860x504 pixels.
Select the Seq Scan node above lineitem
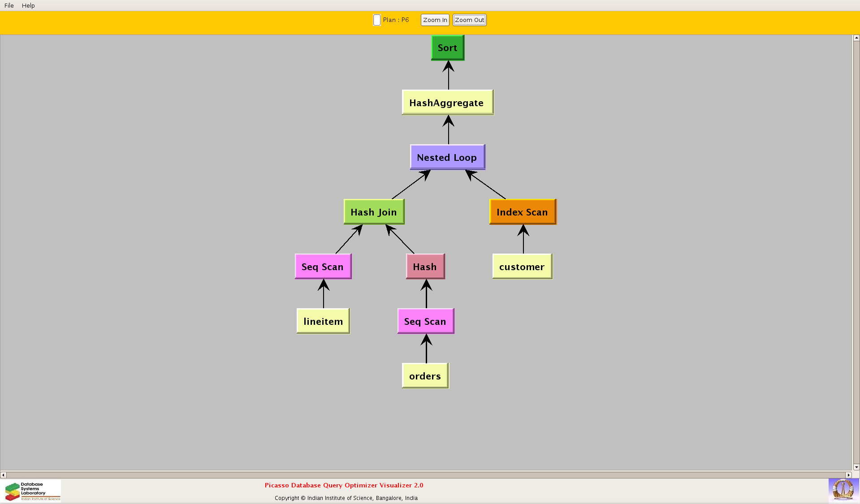point(323,267)
